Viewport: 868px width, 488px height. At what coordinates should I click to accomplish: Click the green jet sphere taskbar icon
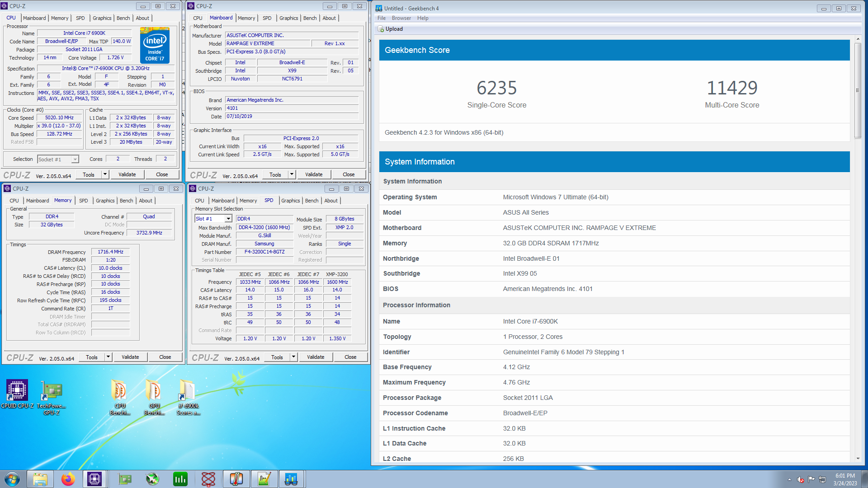coord(152,479)
